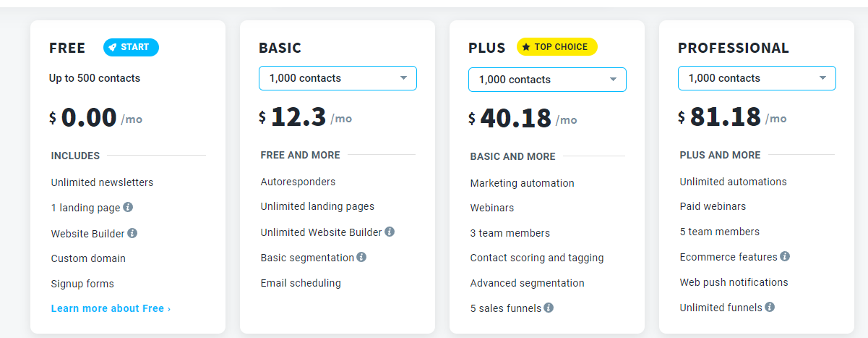
Task: Select the PROFESSIONAL plan heading
Action: tap(733, 48)
